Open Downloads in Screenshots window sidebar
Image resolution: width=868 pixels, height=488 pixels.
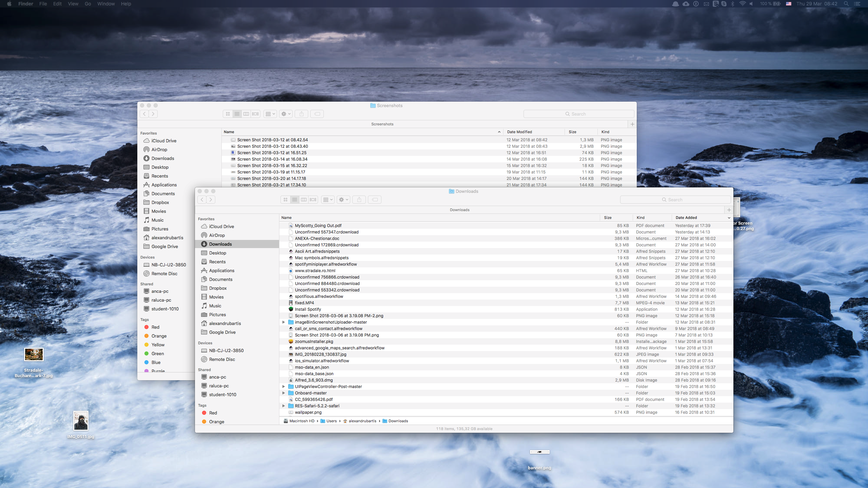179,158
